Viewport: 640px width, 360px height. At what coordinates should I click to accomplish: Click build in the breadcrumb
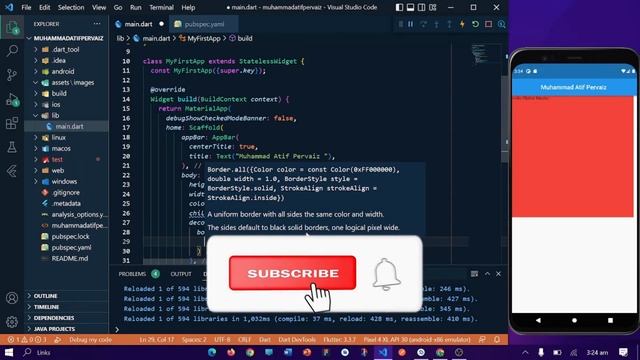pyautogui.click(x=244, y=39)
